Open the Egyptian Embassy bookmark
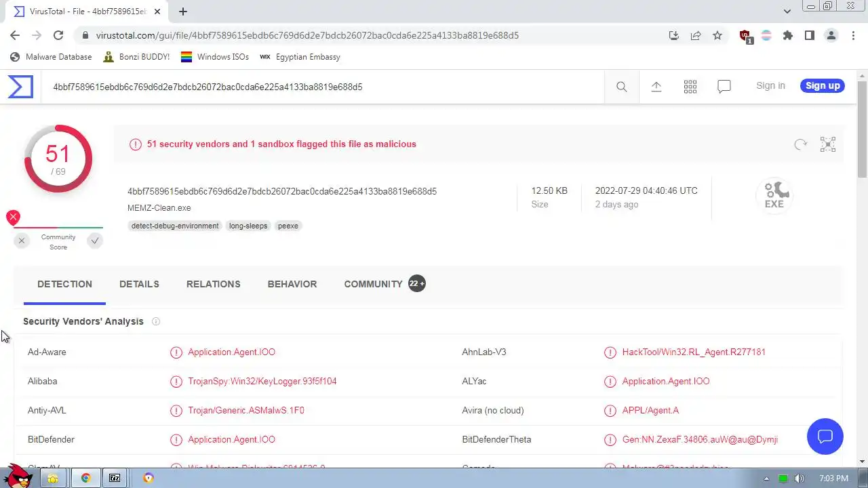Viewport: 868px width, 488px height. 300,57
